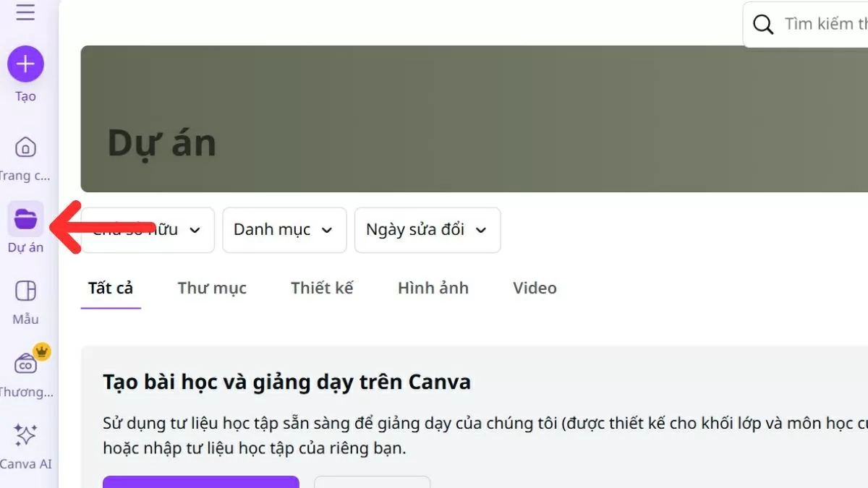View the Video tab
This screenshot has height=488, width=868.
(534, 288)
